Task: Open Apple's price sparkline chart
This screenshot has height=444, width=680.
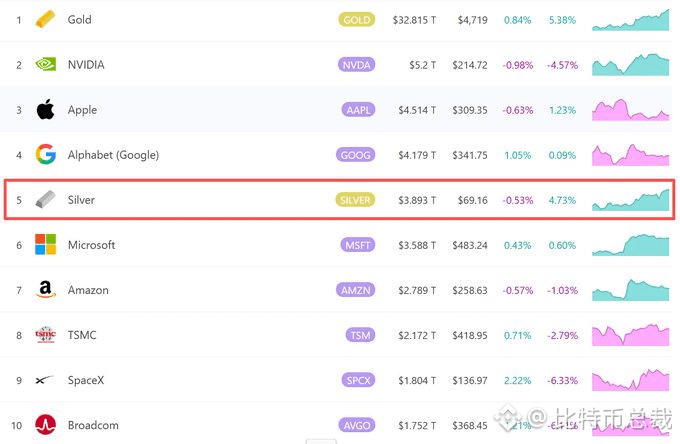Action: pos(631,110)
